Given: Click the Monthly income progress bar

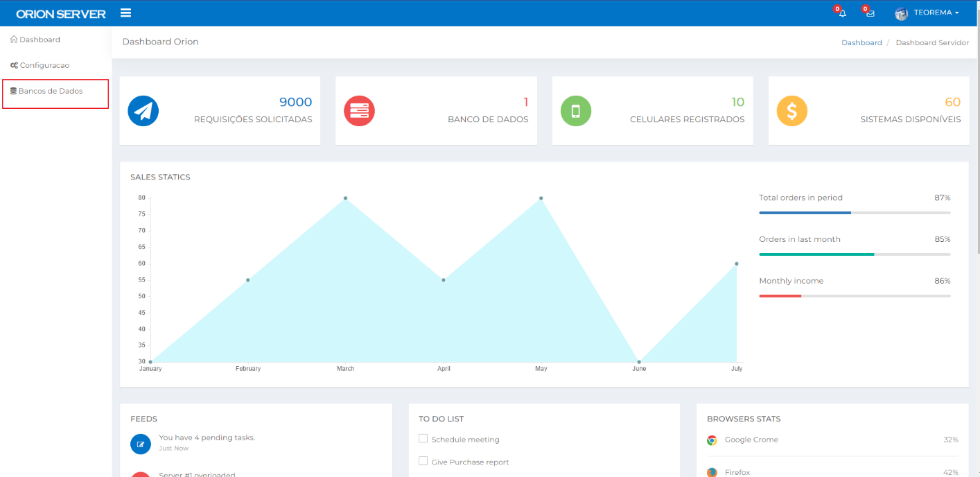Looking at the screenshot, I should [855, 296].
